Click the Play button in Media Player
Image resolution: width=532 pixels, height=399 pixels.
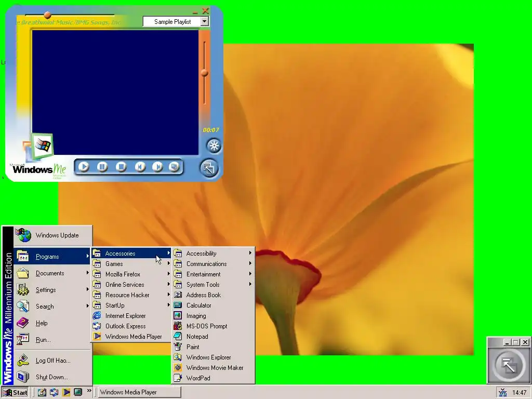point(84,167)
